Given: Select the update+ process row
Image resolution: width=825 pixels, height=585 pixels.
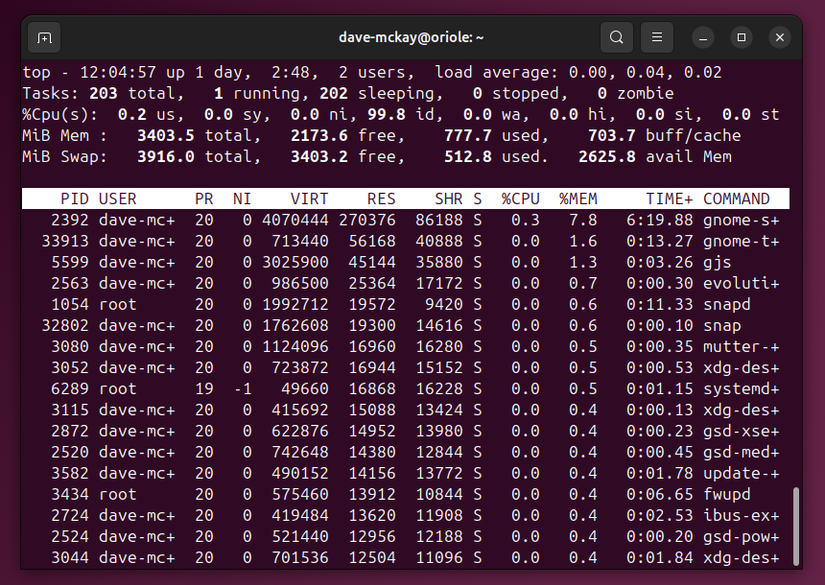Looking at the screenshot, I should (x=400, y=472).
